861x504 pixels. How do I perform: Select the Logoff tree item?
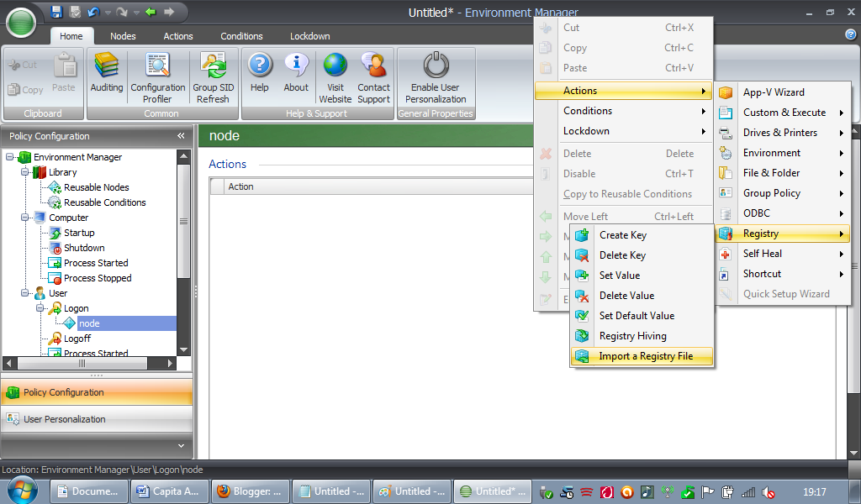point(77,339)
